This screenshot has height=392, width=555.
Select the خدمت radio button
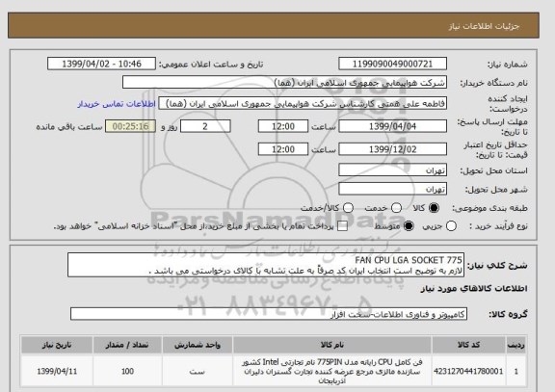point(396,208)
